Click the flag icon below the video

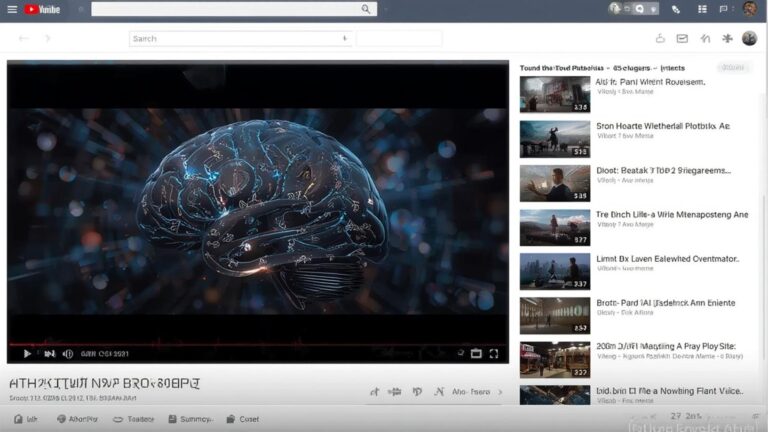tap(417, 392)
